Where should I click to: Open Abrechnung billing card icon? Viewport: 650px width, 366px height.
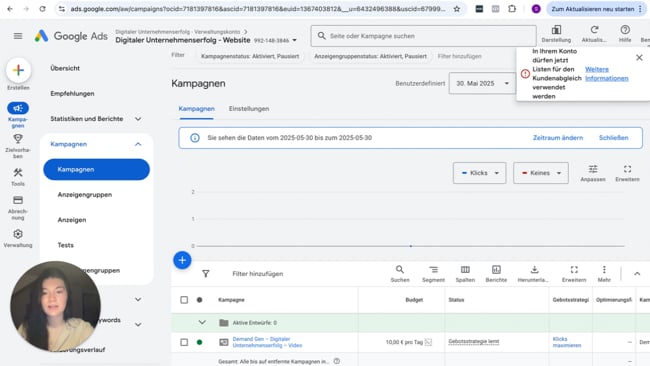(x=18, y=200)
